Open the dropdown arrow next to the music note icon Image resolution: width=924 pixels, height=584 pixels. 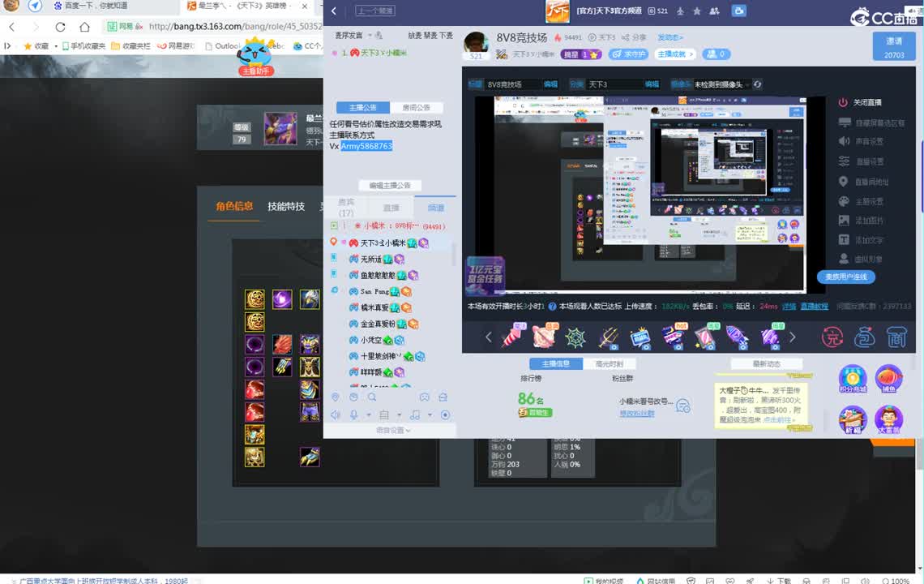click(430, 415)
